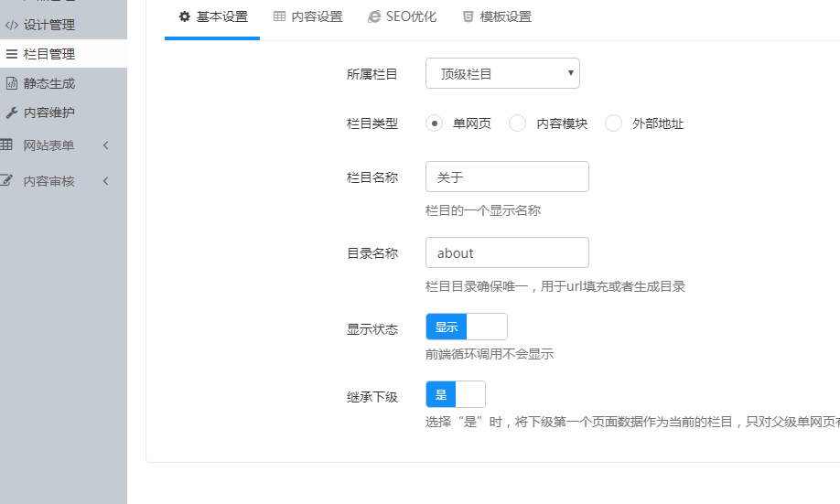Open the 所属栏目 dropdown

[502, 73]
